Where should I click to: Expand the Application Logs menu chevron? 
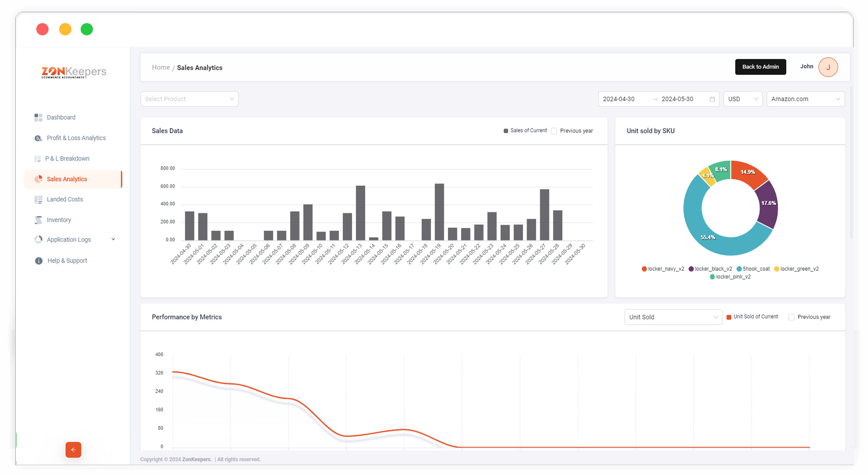click(x=113, y=239)
